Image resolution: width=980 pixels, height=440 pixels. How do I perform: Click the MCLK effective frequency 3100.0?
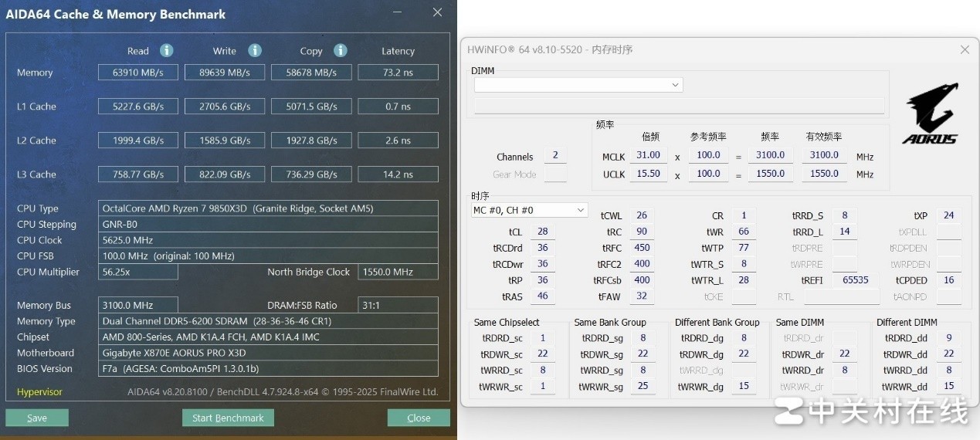click(x=825, y=155)
